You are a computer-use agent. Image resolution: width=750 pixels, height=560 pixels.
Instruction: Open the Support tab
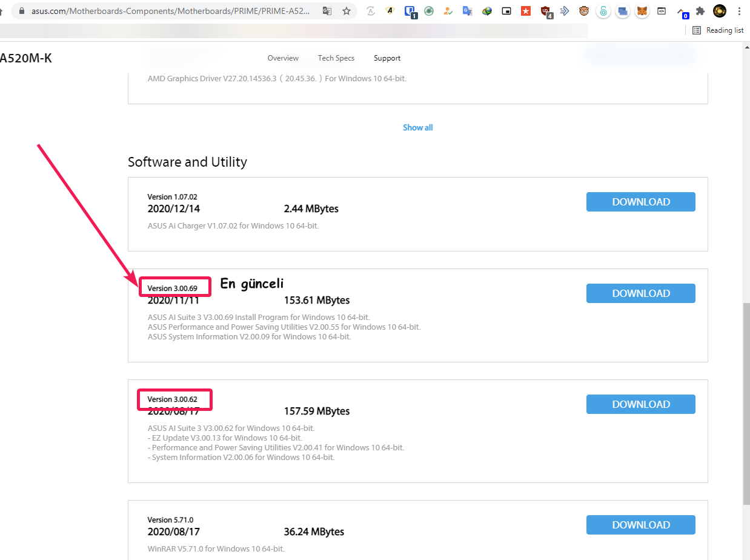coord(387,58)
